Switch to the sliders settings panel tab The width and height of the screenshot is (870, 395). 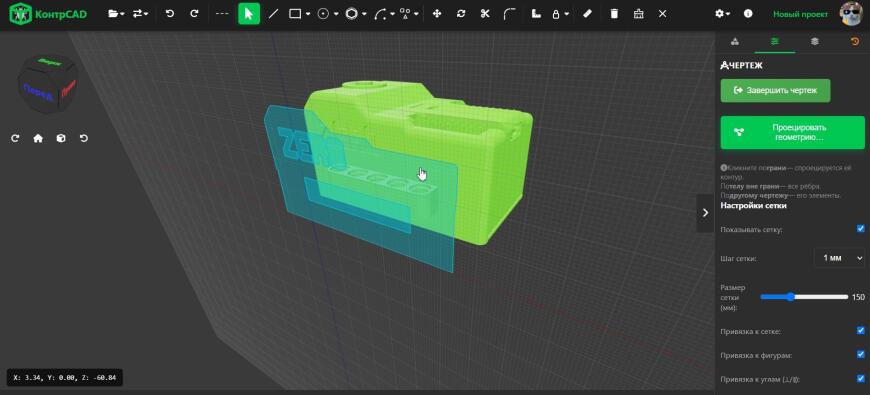coord(775,42)
